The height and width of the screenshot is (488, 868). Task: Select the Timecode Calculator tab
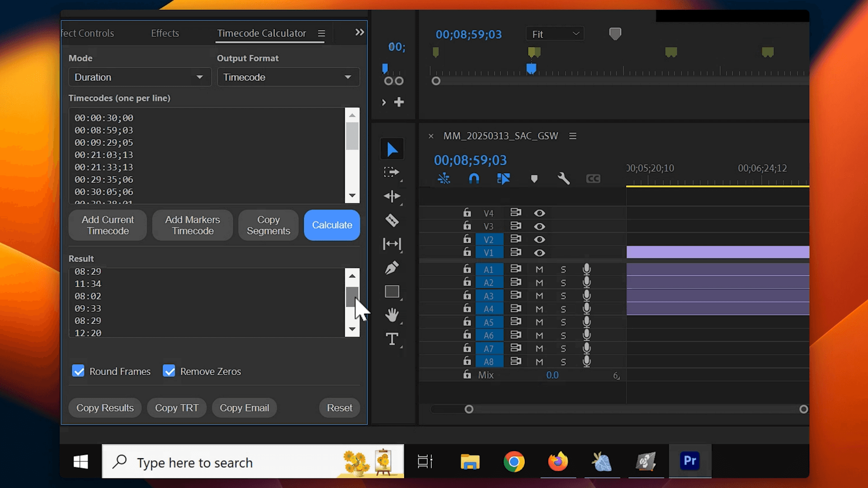261,33
